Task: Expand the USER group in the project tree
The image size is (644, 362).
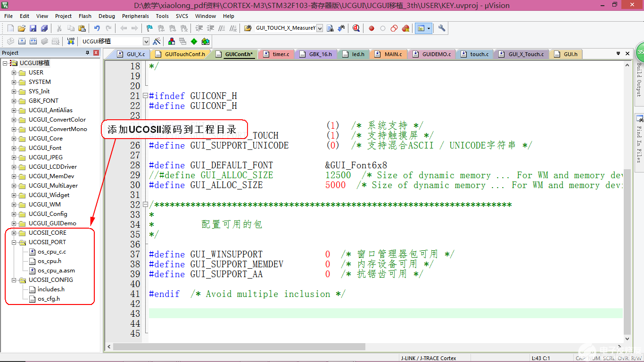Action: [x=14, y=73]
